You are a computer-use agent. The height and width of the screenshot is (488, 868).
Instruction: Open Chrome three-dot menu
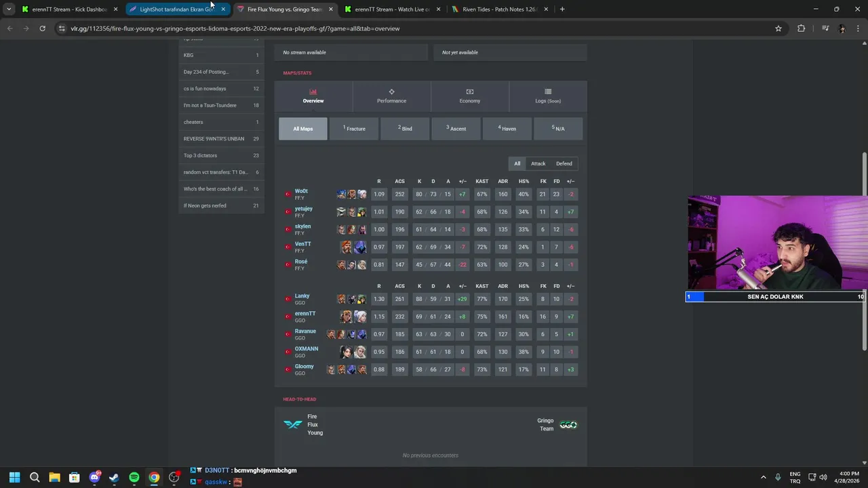[859, 28]
